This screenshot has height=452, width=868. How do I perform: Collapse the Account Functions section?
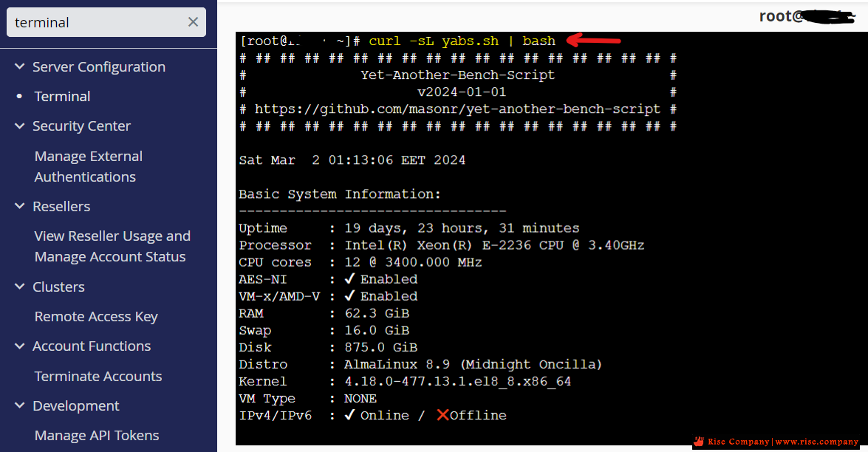coord(20,346)
